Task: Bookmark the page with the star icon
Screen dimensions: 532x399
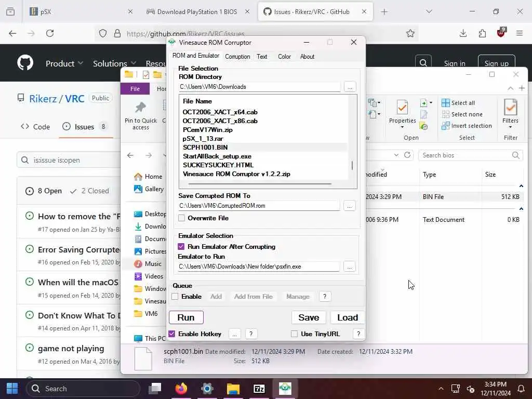Action: click(x=410, y=33)
